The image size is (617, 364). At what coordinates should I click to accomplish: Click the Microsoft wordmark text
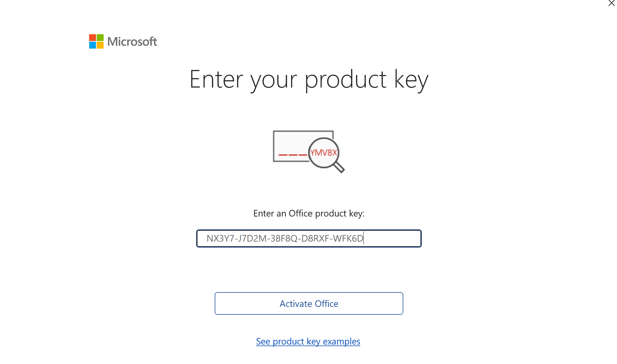[132, 41]
